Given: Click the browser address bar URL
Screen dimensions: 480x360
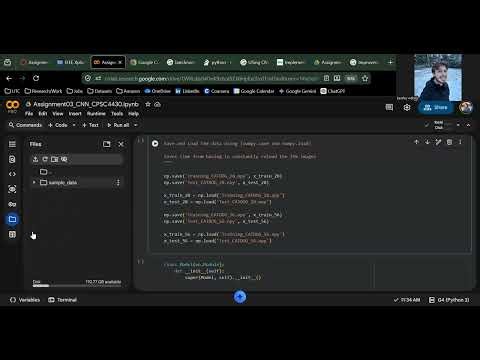Looking at the screenshot, I should [210, 79].
